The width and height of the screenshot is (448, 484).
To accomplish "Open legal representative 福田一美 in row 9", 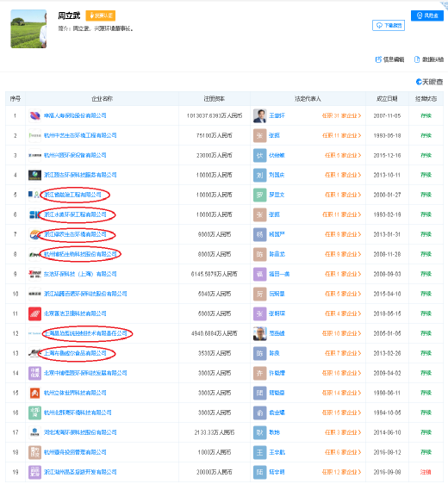I will [279, 274].
